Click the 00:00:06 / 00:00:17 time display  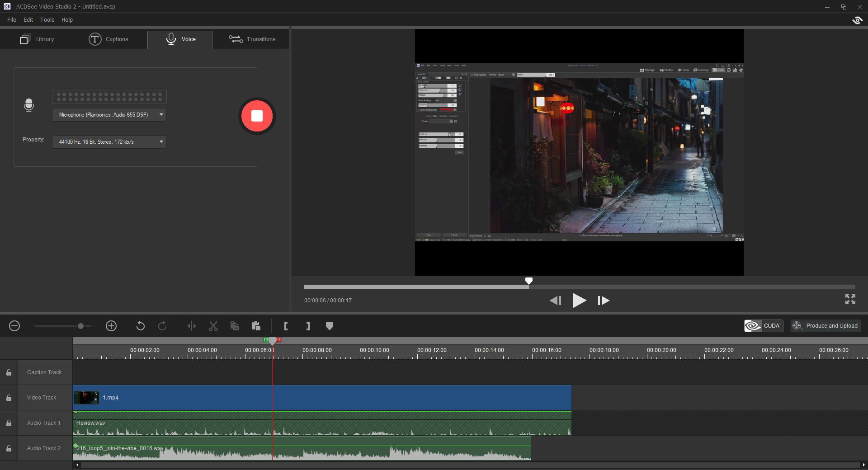[x=328, y=301]
